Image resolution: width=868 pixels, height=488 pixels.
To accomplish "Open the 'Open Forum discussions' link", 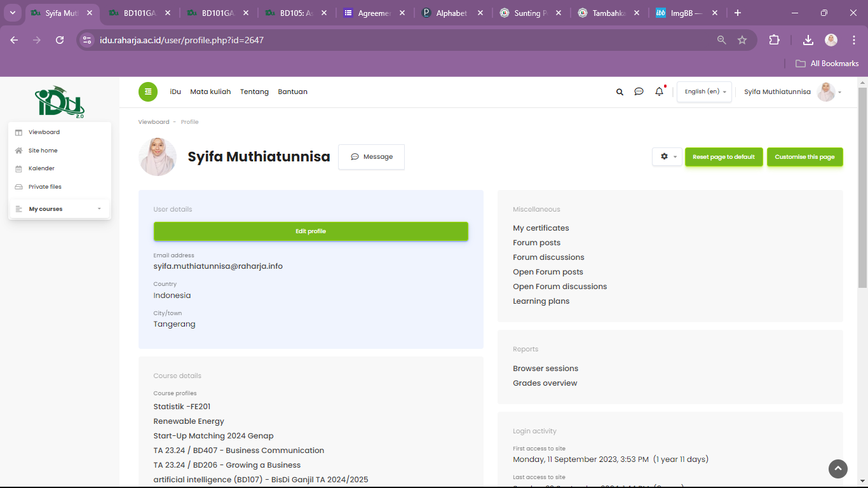I will [x=560, y=287].
